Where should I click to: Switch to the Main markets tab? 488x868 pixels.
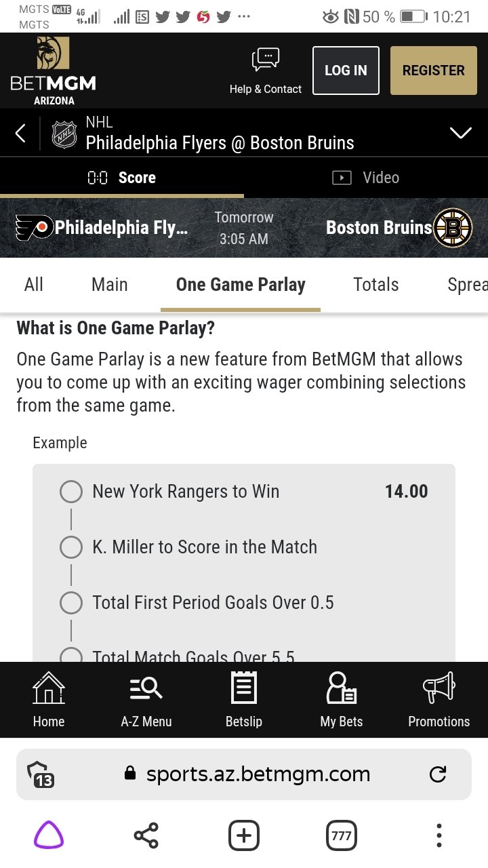point(109,285)
